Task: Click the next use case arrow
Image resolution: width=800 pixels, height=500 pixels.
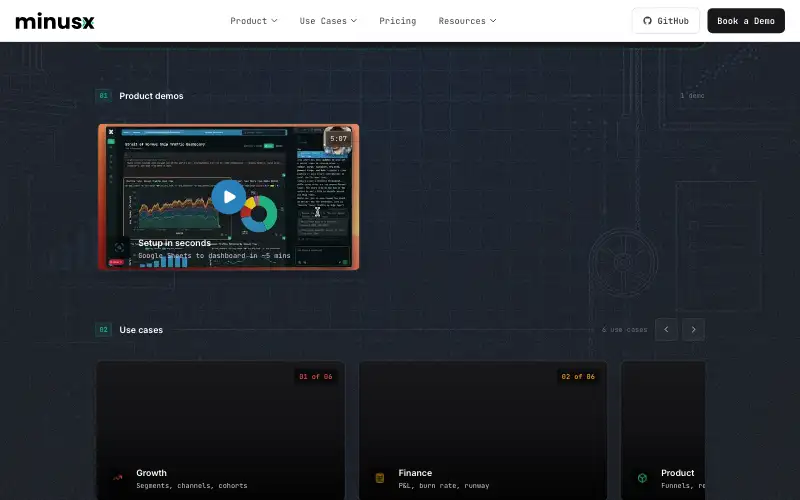Action: 693,330
